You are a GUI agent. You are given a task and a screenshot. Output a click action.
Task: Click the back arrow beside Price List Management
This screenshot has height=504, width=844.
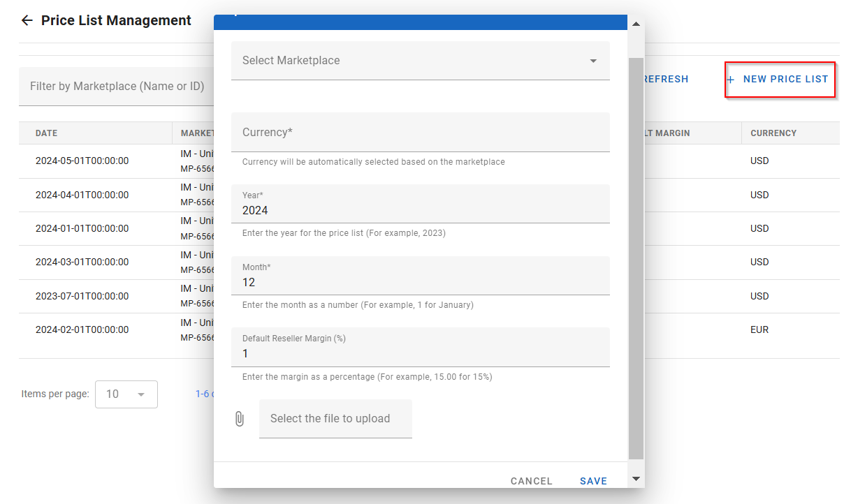click(x=27, y=20)
